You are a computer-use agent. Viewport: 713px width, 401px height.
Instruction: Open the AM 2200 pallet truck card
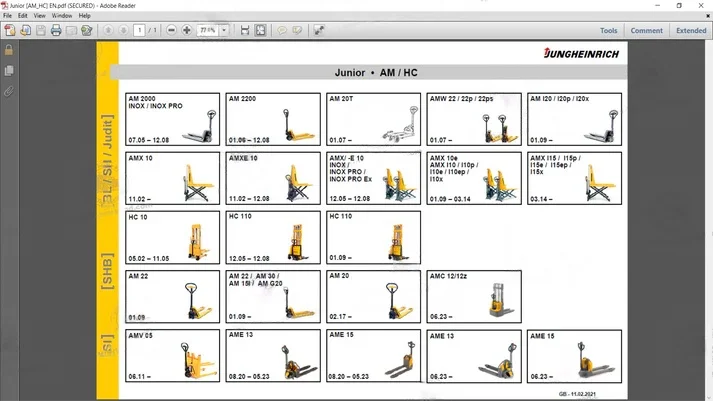(273, 119)
